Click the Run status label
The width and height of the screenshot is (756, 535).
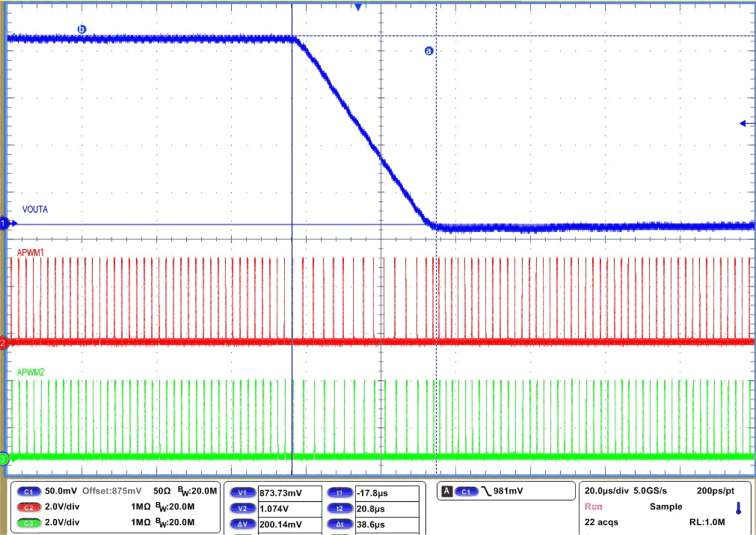coord(593,506)
